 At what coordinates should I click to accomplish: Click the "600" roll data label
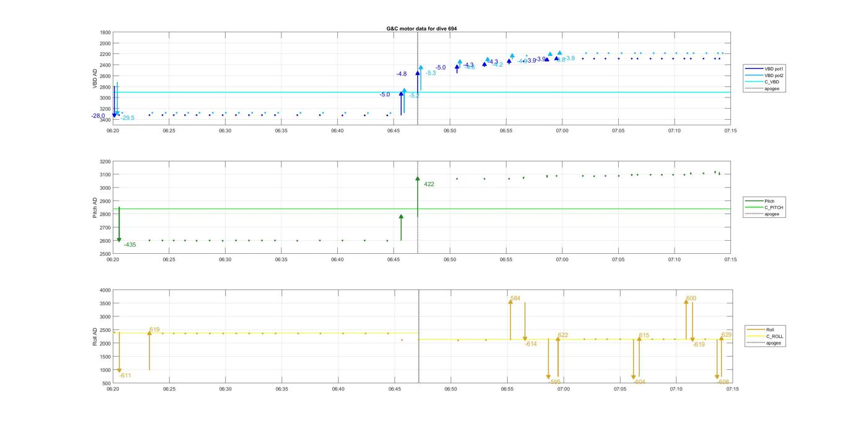point(691,298)
